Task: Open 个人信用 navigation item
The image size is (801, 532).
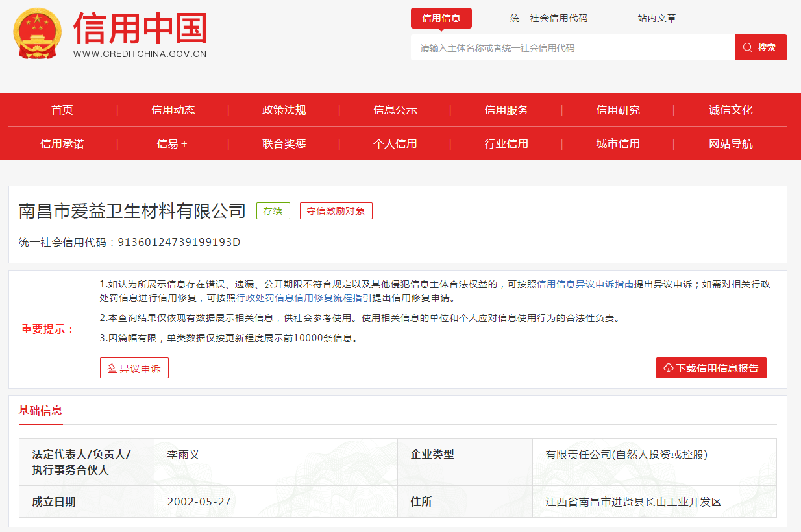Action: [x=395, y=143]
